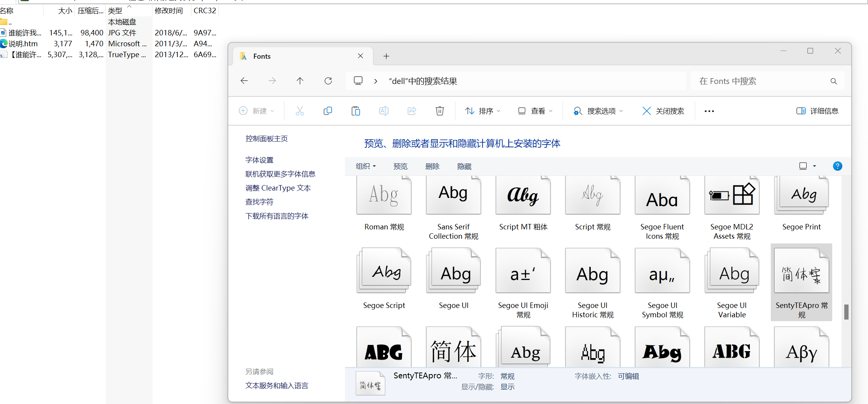Image resolution: width=868 pixels, height=404 pixels.
Task: Click the 隐藏 hide button
Action: (464, 166)
